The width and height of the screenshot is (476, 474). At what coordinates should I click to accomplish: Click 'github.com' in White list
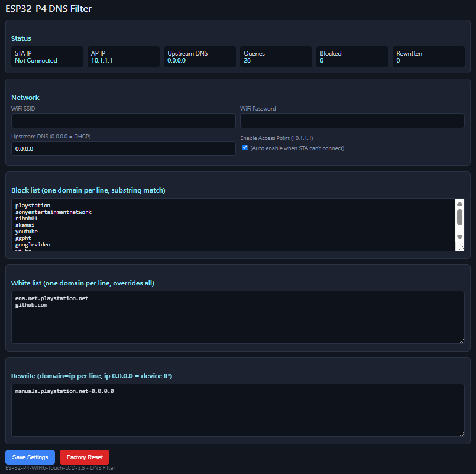coord(31,305)
